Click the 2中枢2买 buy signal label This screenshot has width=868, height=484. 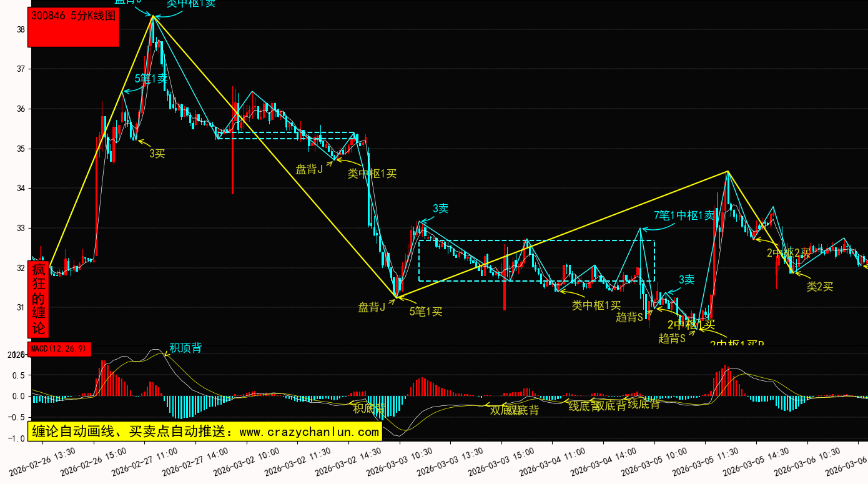(x=788, y=253)
